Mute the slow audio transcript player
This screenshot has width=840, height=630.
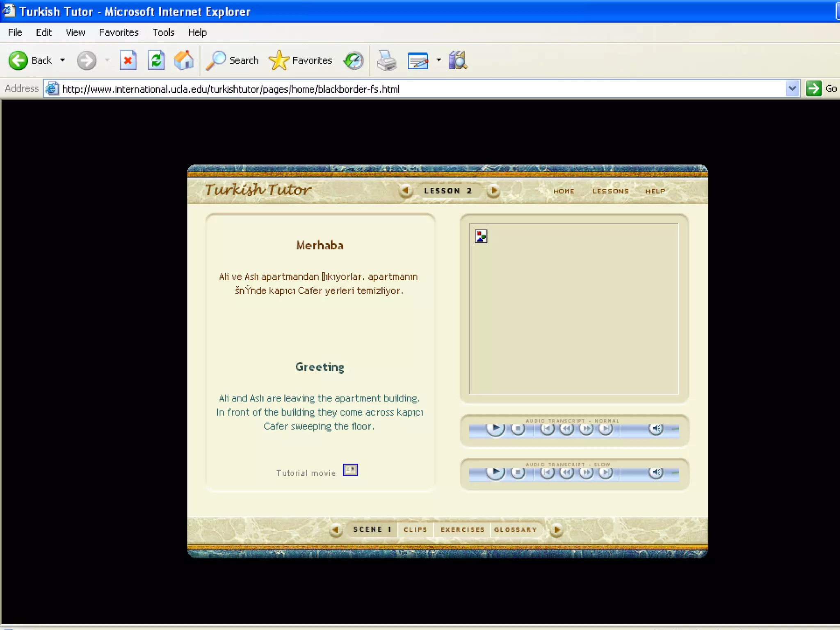point(656,473)
